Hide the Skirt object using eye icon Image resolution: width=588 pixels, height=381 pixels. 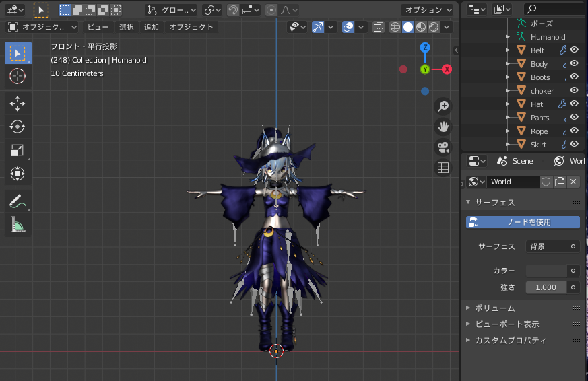coord(575,144)
